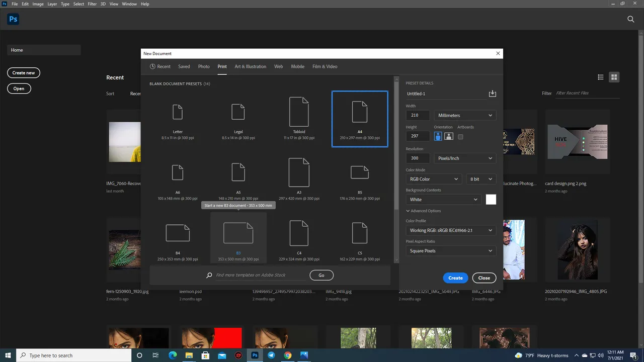
Task: Open the Square Pixels aspect ratio dropdown
Action: [451, 251]
